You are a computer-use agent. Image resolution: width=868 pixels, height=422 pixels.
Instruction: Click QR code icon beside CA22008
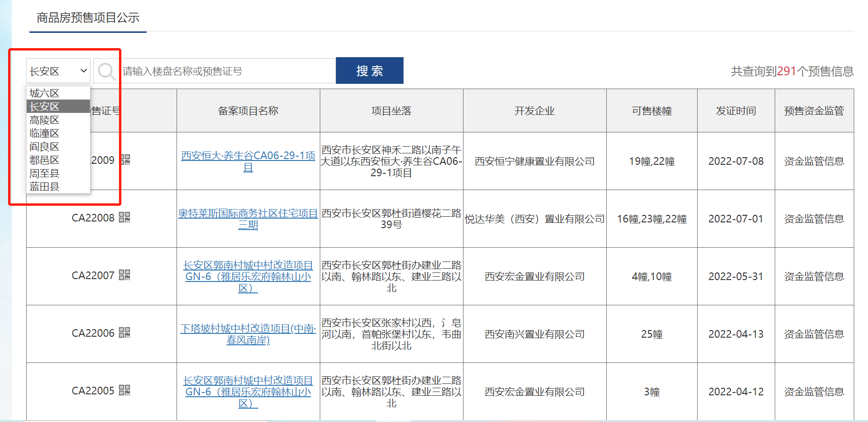pos(124,218)
